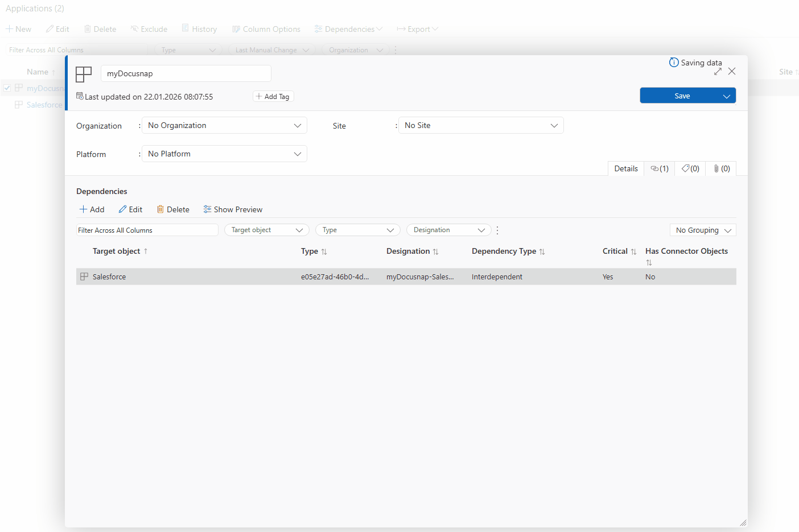
Task: Expand the dialog using the diagonal arrow icon
Action: tap(718, 71)
